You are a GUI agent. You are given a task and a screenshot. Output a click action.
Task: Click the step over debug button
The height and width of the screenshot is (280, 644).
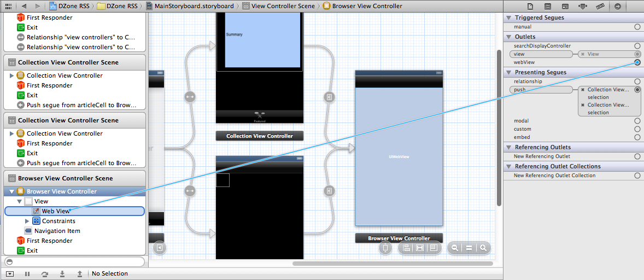click(45, 273)
